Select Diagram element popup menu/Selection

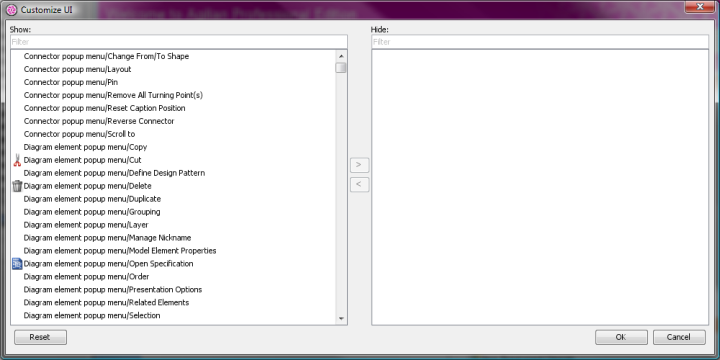click(92, 315)
